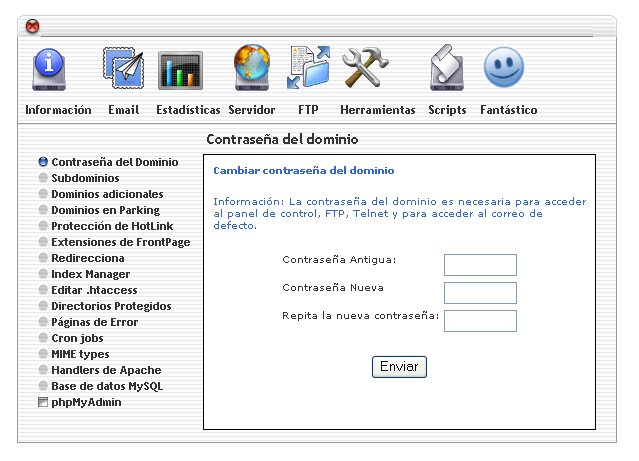
Task: Open the Páginas de Error link
Action: tap(95, 322)
